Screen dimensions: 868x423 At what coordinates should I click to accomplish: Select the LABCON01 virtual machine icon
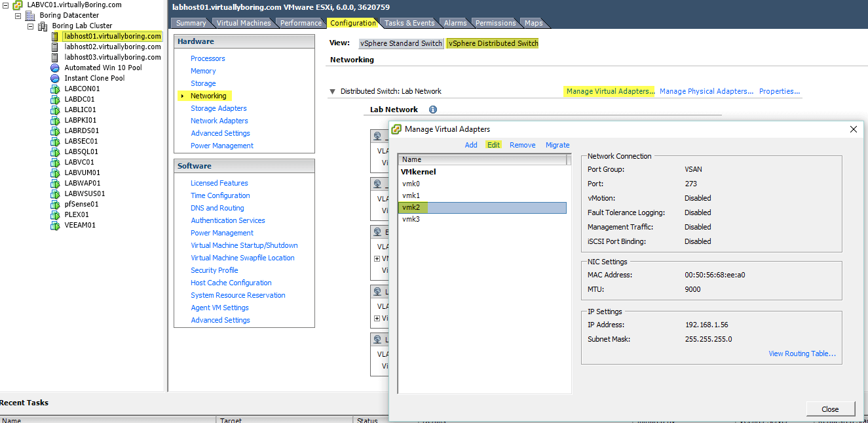tap(55, 89)
